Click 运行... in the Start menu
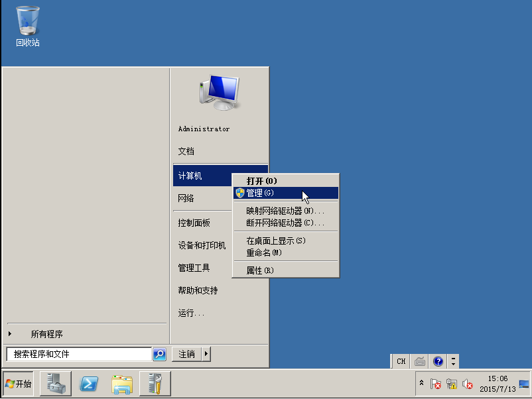This screenshot has height=399, width=532. (x=191, y=313)
